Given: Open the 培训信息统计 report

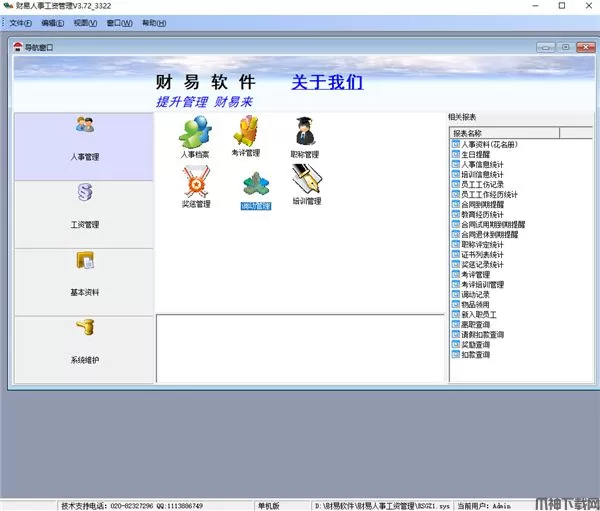Looking at the screenshot, I should [x=478, y=174].
